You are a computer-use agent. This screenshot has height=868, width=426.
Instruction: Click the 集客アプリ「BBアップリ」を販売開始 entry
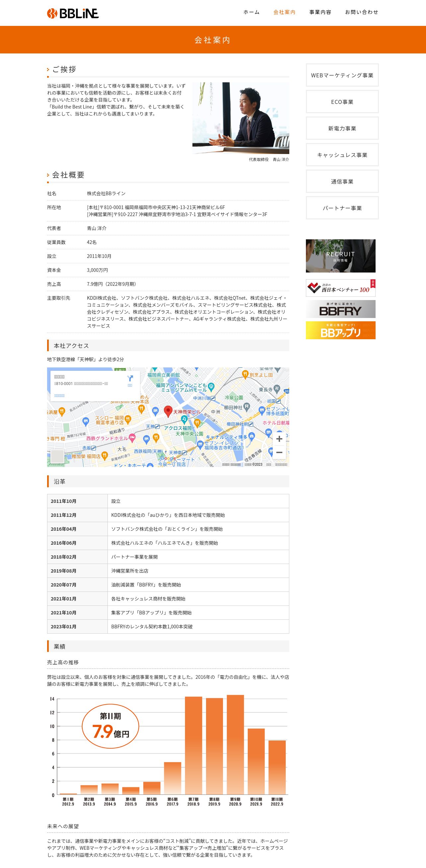coord(151,613)
